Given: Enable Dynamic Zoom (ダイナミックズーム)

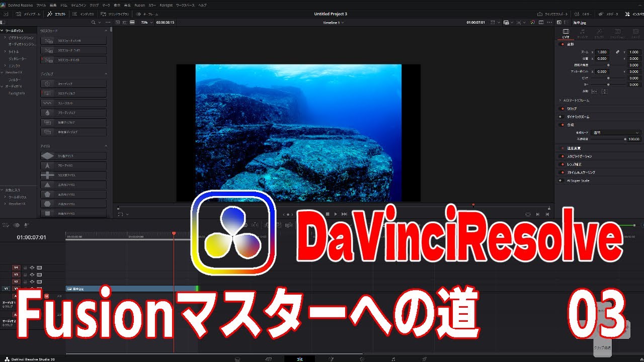Looking at the screenshot, I should click(560, 117).
